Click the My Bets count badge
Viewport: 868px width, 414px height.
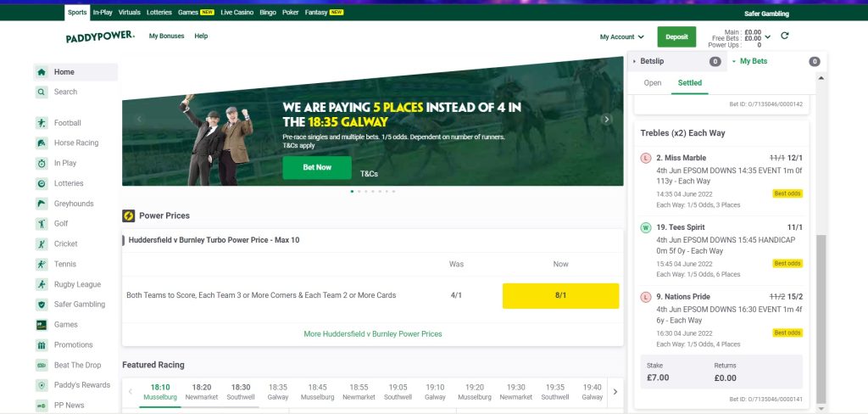(815, 62)
